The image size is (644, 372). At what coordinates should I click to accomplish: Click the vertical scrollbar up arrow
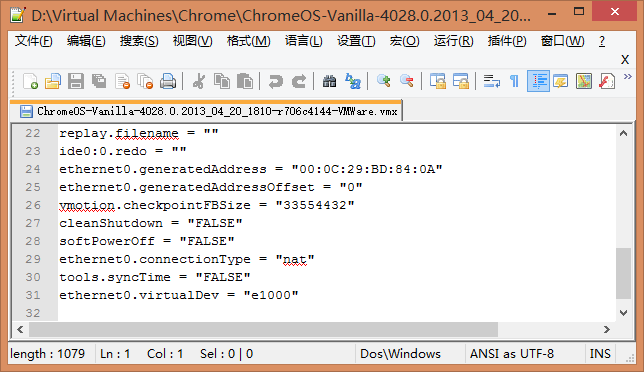[623, 133]
